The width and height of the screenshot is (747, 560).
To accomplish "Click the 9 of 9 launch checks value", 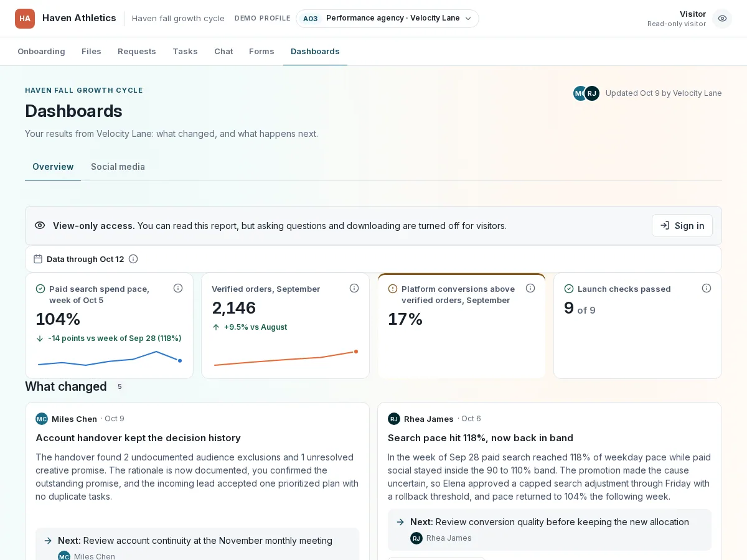I will tap(580, 309).
